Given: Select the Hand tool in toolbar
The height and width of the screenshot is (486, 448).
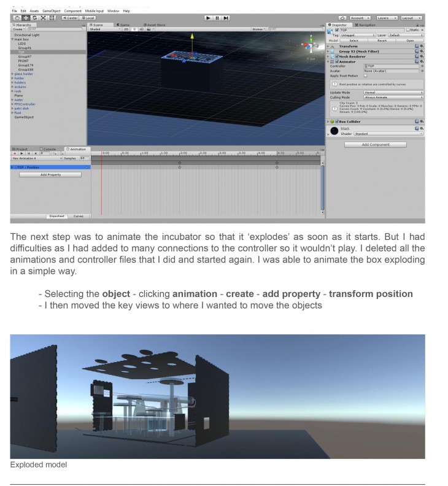Looking at the screenshot, I should click(17, 18).
